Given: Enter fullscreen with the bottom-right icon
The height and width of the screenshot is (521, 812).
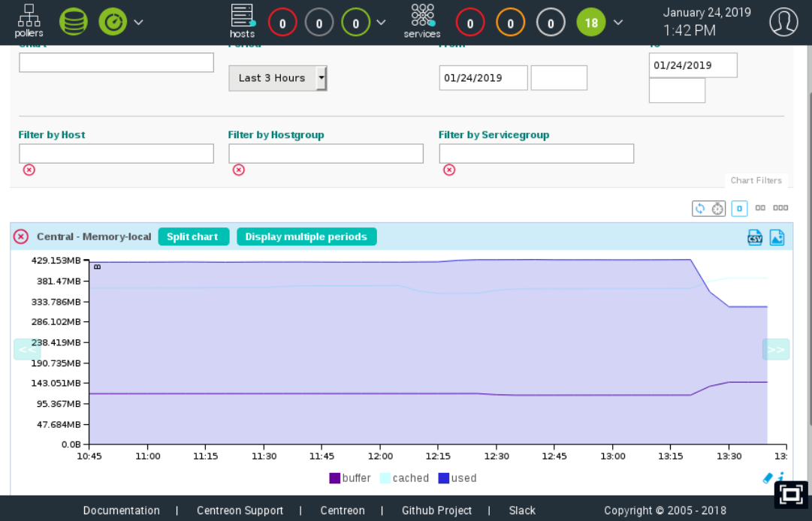Looking at the screenshot, I should click(790, 494).
